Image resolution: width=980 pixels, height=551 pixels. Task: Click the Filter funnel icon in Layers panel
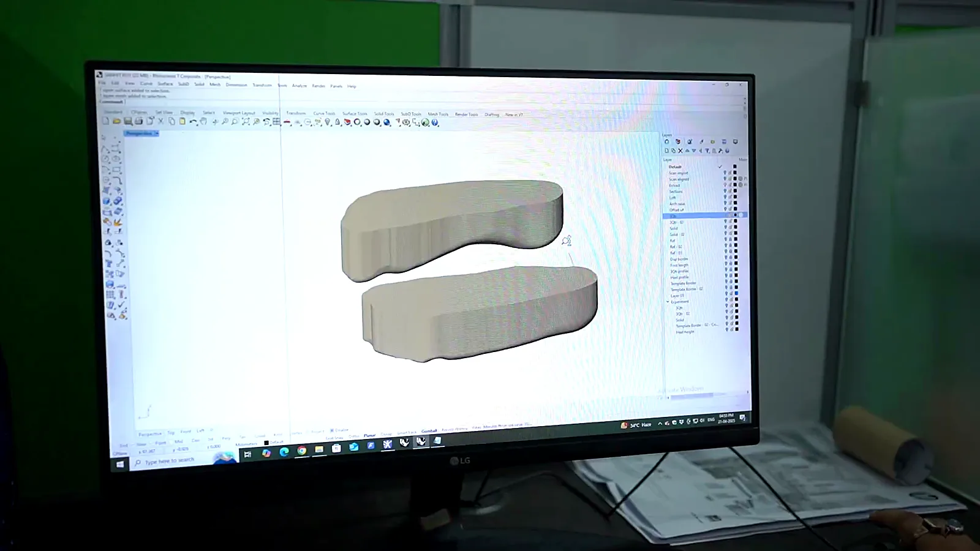pyautogui.click(x=707, y=151)
